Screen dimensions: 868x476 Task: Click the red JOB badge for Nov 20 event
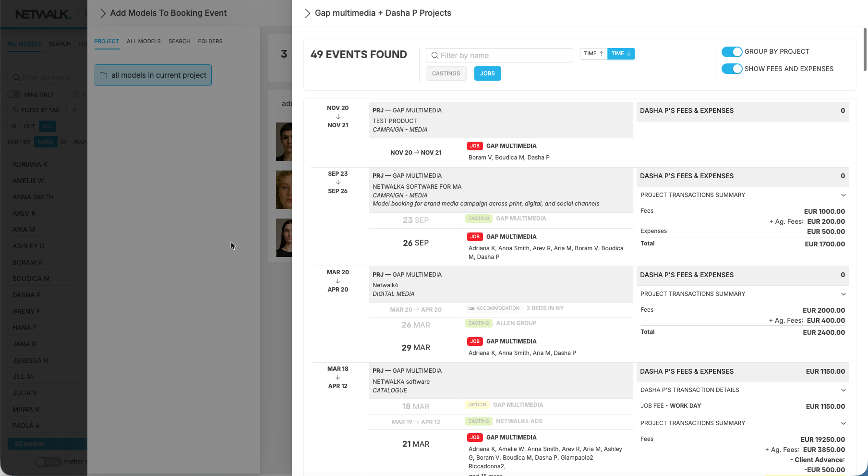click(474, 146)
